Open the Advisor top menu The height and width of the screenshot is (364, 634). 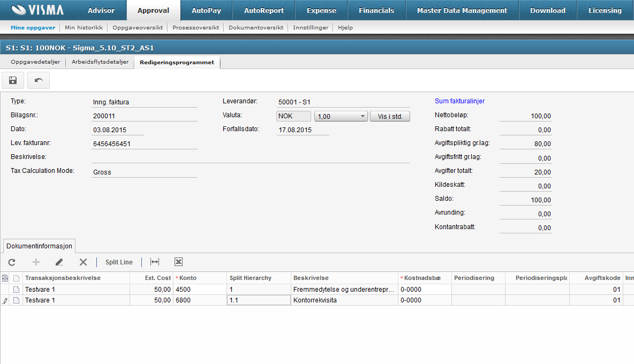[101, 11]
